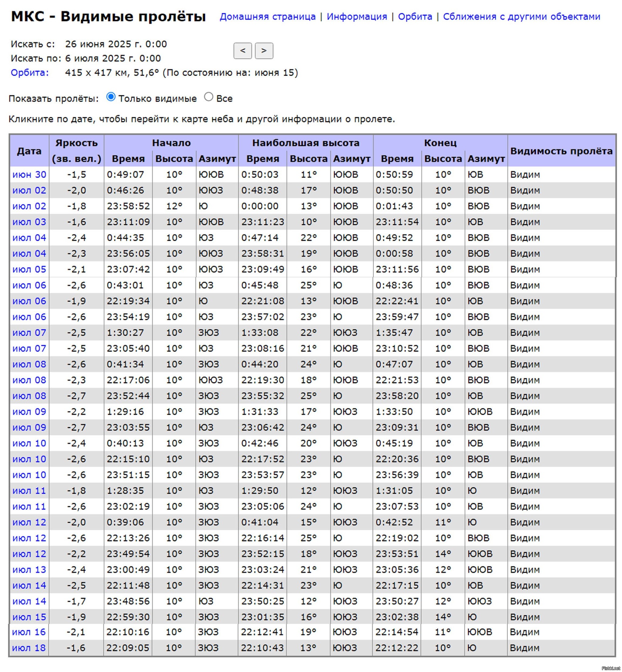Open июл 11 pass starting at 1:28:35
This screenshot has width=622, height=672.
click(x=29, y=491)
